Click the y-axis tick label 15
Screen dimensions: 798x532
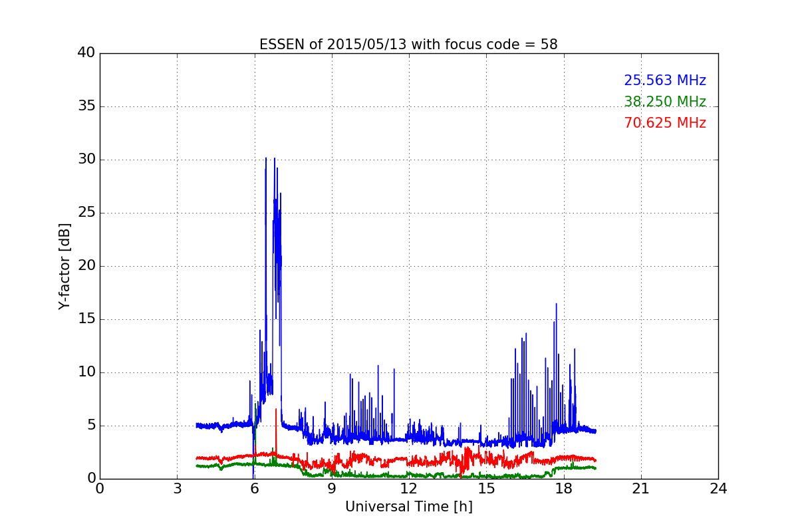tap(86, 319)
